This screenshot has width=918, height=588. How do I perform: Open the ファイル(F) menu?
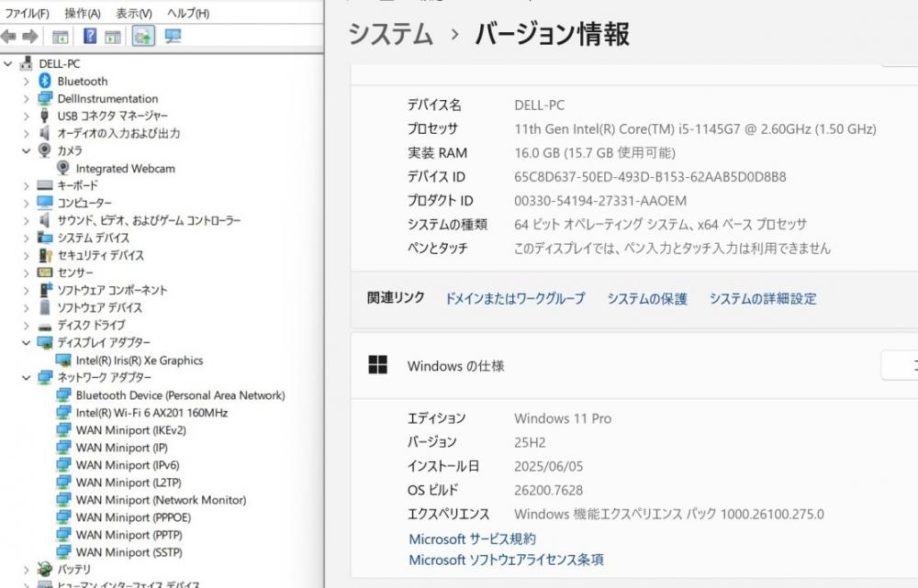(27, 13)
